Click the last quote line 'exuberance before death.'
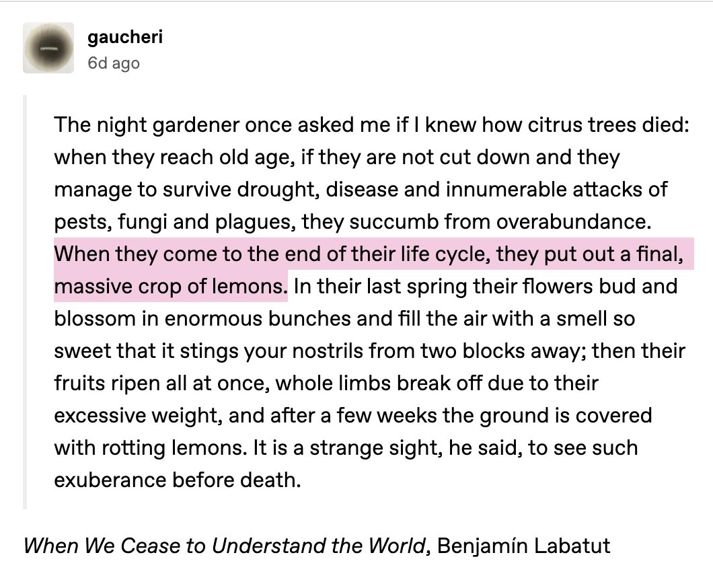Screen dimensions: 713x588 click(x=178, y=480)
